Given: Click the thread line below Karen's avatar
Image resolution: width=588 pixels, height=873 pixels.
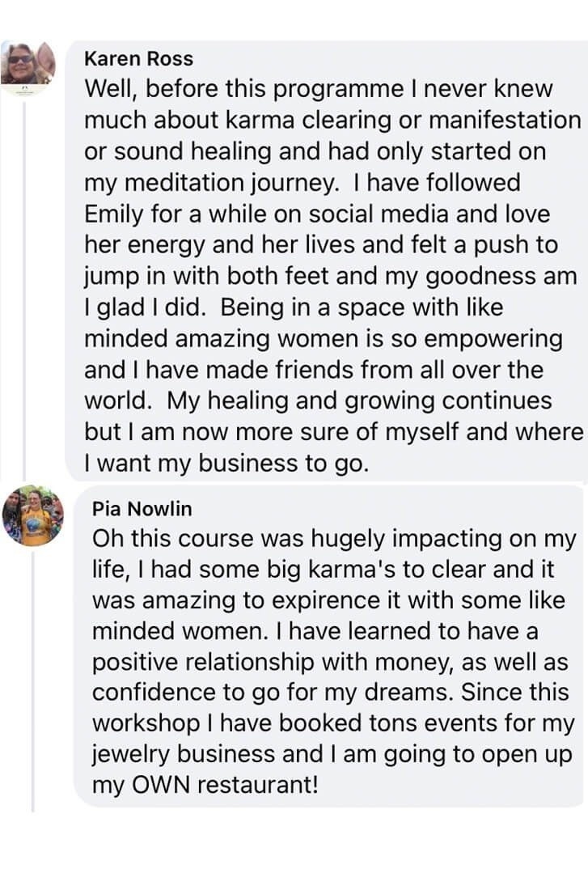Looking at the screenshot, I should pyautogui.click(x=24, y=283).
